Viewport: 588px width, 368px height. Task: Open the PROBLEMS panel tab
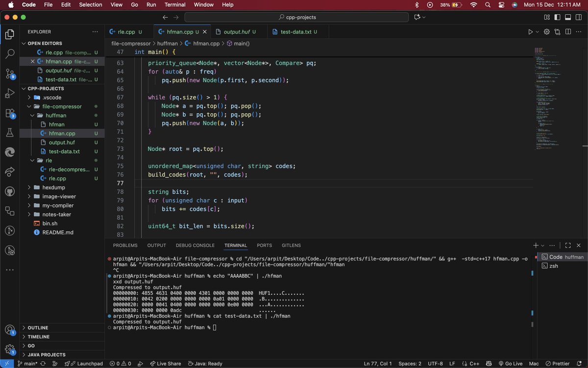pyautogui.click(x=125, y=245)
